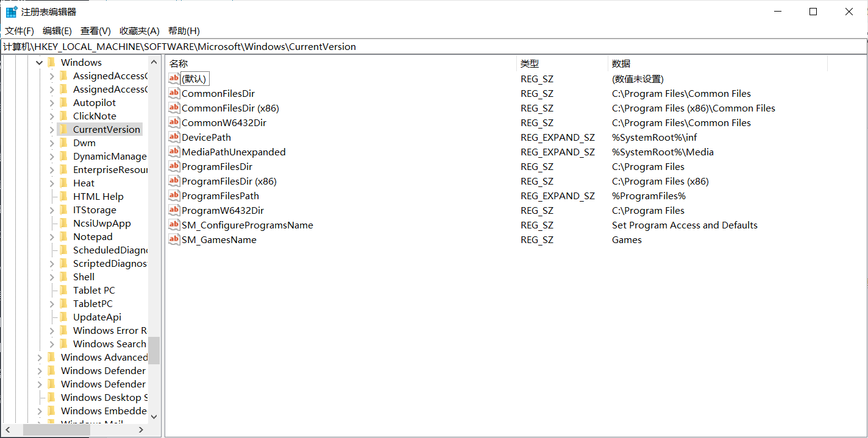Expand the Shell key node
The width and height of the screenshot is (868, 438).
52,277
